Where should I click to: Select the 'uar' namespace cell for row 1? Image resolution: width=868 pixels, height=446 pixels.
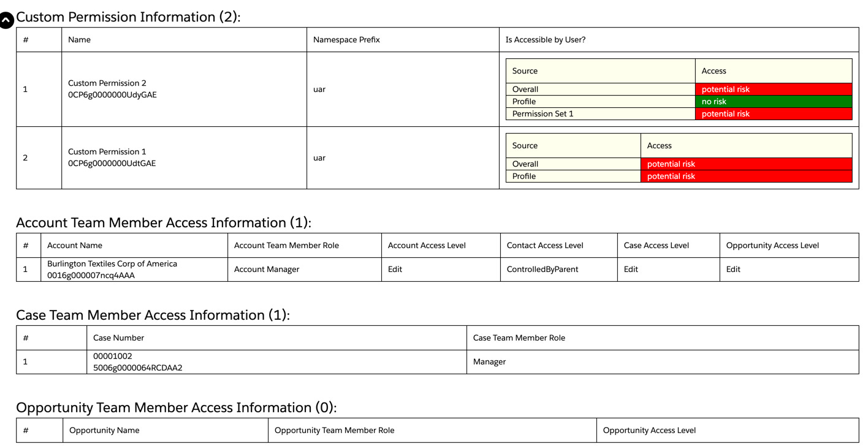(319, 89)
